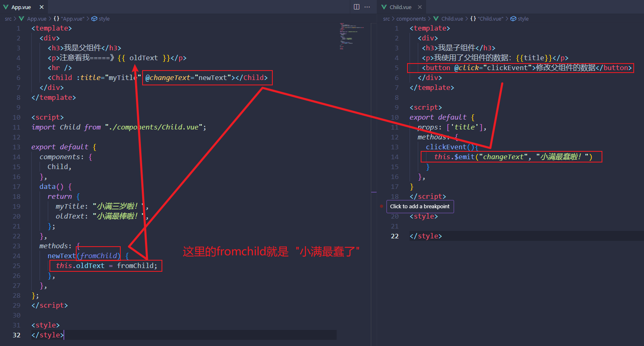
Task: Click the "export default {" line in Child.vue
Action: click(x=442, y=117)
